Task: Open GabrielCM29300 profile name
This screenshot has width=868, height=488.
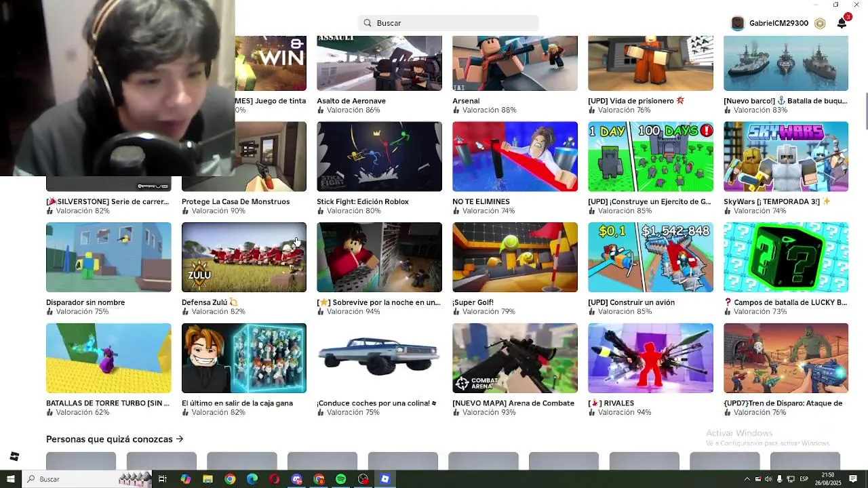Action: point(778,23)
